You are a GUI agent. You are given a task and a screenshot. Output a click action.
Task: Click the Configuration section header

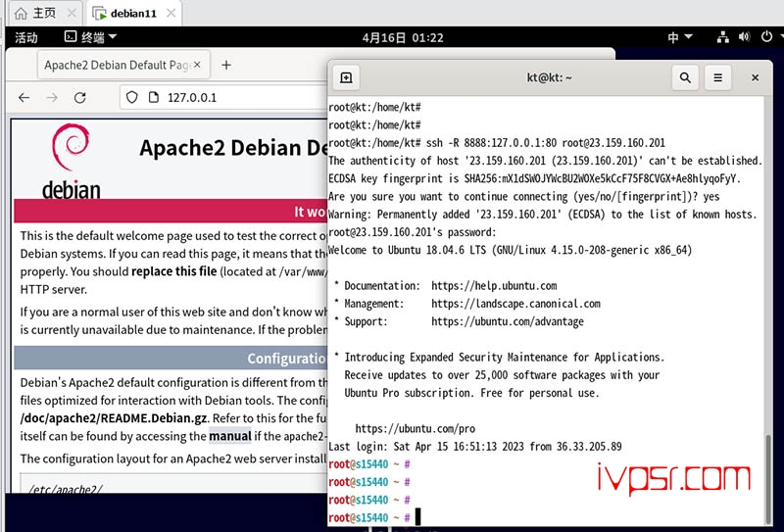coord(171,358)
